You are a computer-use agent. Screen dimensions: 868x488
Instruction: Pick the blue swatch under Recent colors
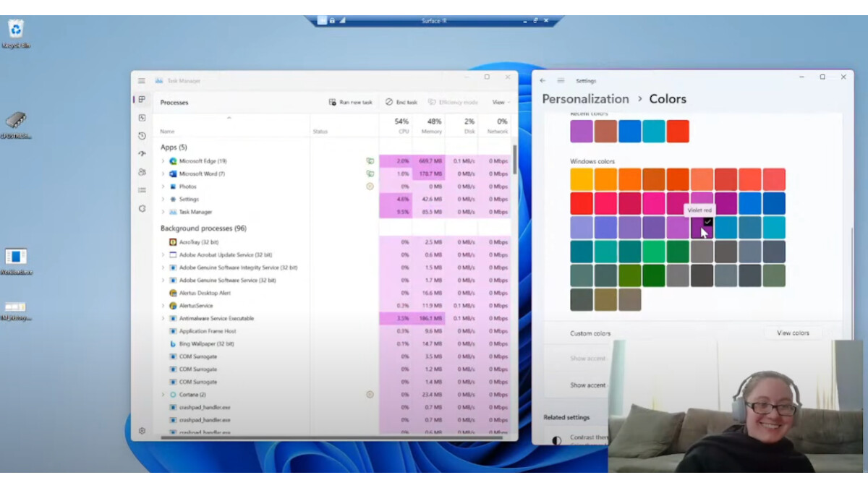pyautogui.click(x=630, y=132)
